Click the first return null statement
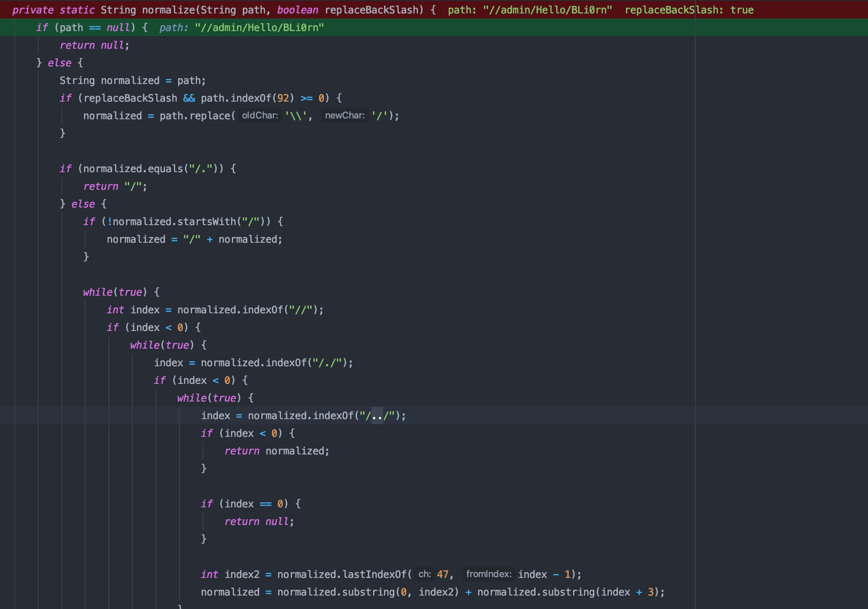Viewport: 868px width, 609px height. [x=94, y=45]
